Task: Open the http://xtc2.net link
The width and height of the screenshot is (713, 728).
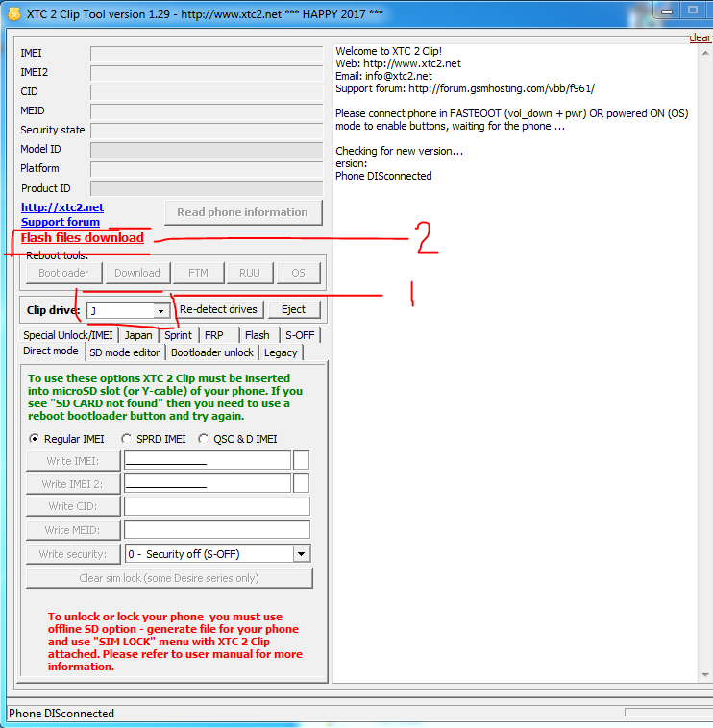Action: point(62,207)
